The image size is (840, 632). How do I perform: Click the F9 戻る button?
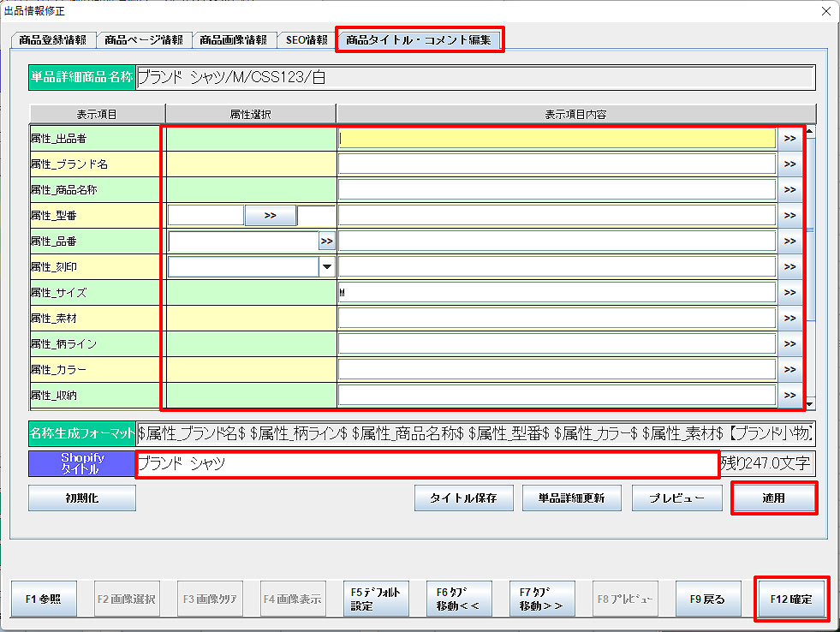(x=708, y=599)
